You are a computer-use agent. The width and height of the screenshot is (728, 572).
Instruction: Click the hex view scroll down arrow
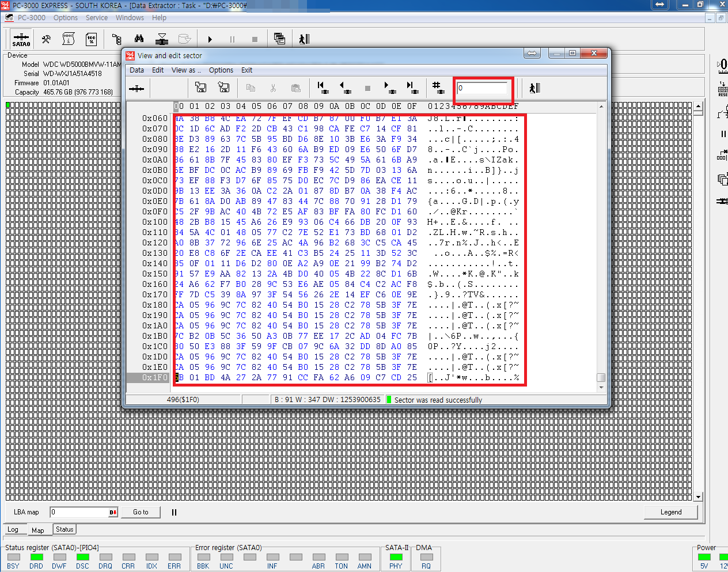tap(601, 388)
